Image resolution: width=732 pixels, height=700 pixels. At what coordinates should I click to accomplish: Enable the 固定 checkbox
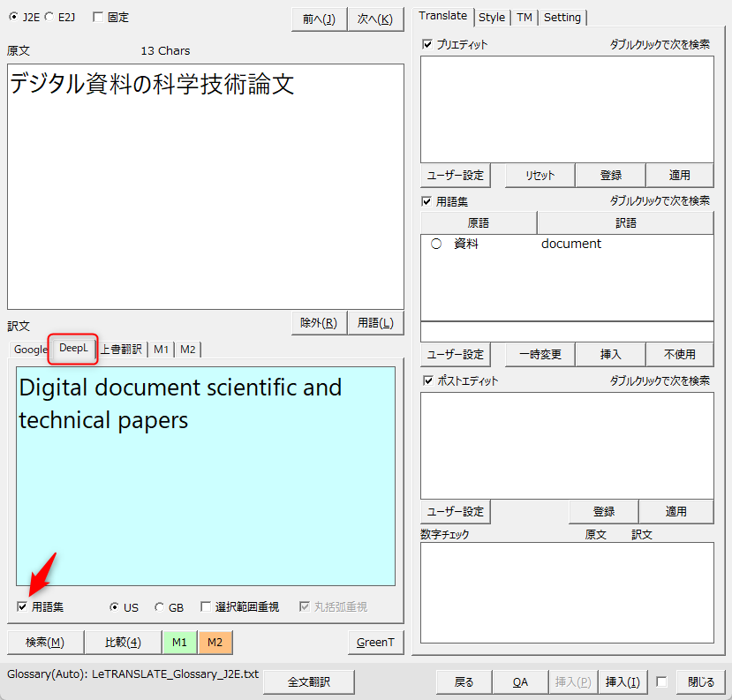97,18
